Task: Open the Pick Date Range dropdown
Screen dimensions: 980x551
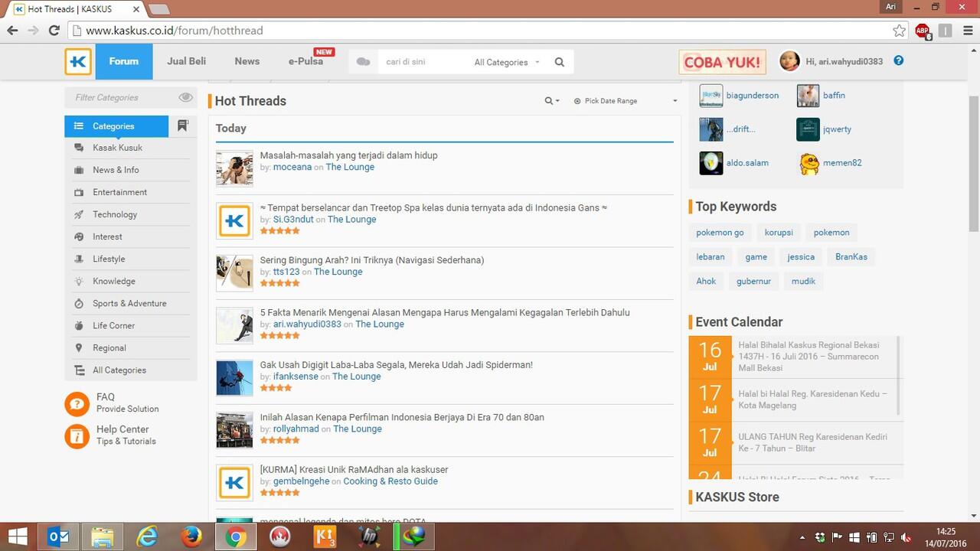Action: click(626, 101)
